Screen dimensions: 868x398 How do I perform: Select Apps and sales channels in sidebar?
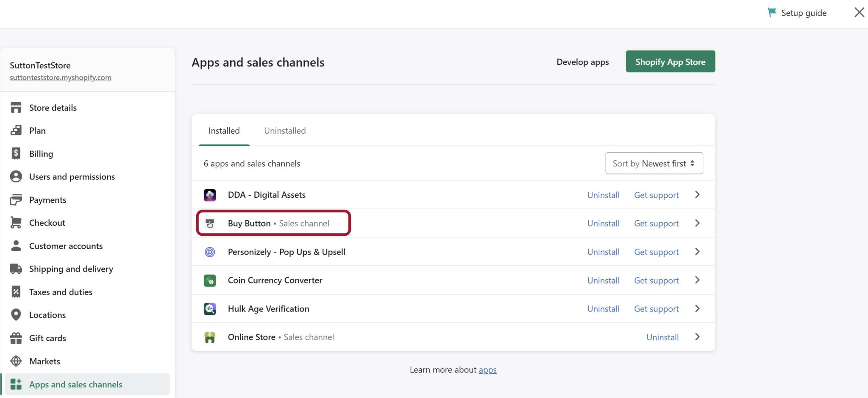tap(87, 384)
